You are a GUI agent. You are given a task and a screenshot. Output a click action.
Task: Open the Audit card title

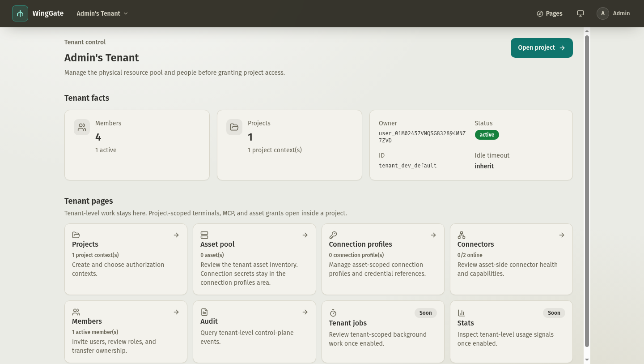coord(209,321)
